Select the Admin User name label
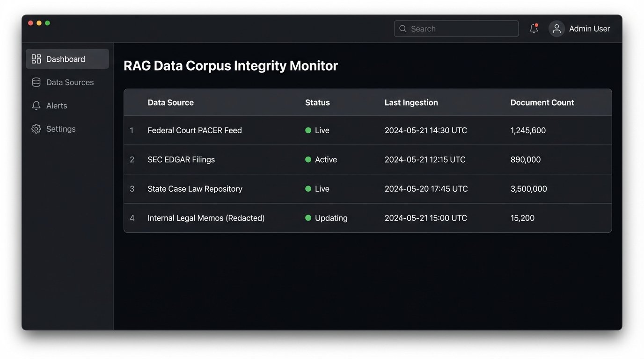644x359 pixels. 589,29
